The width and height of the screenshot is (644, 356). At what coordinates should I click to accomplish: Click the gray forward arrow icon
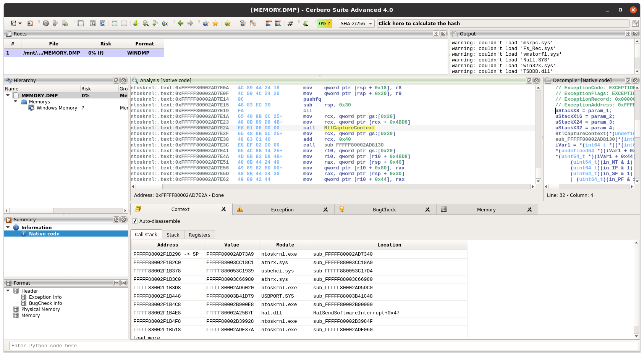190,23
